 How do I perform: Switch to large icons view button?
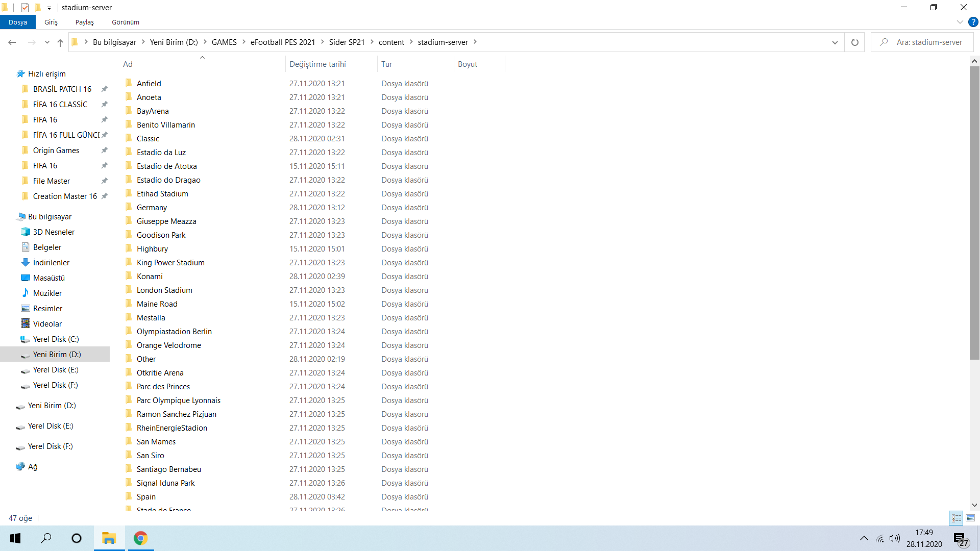click(970, 518)
